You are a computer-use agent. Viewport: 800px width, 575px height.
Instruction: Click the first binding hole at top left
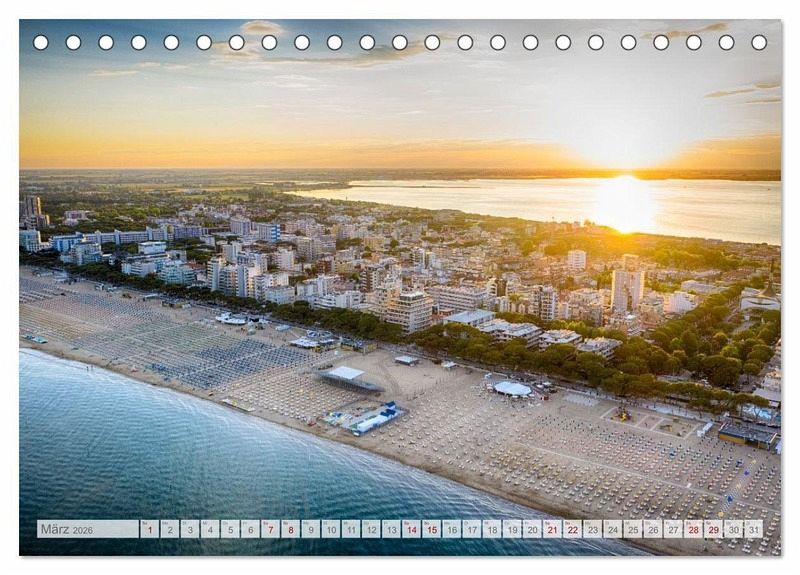click(41, 42)
